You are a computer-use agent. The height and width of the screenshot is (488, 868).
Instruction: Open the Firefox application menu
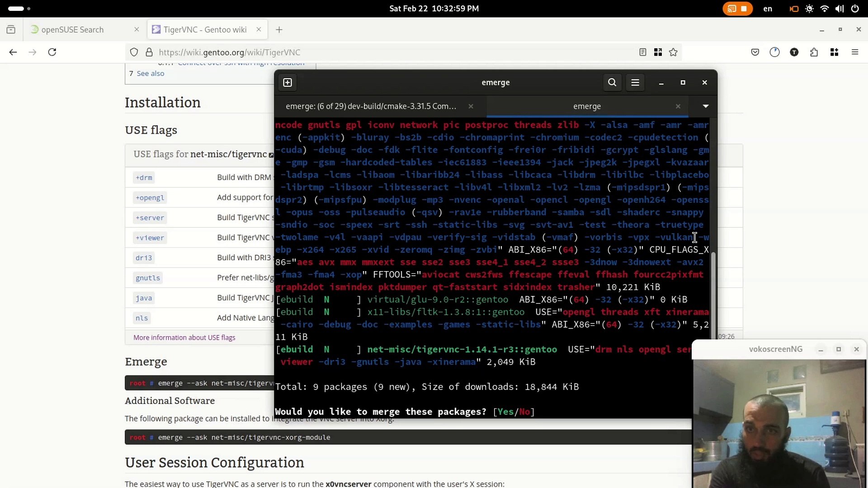coord(855,52)
